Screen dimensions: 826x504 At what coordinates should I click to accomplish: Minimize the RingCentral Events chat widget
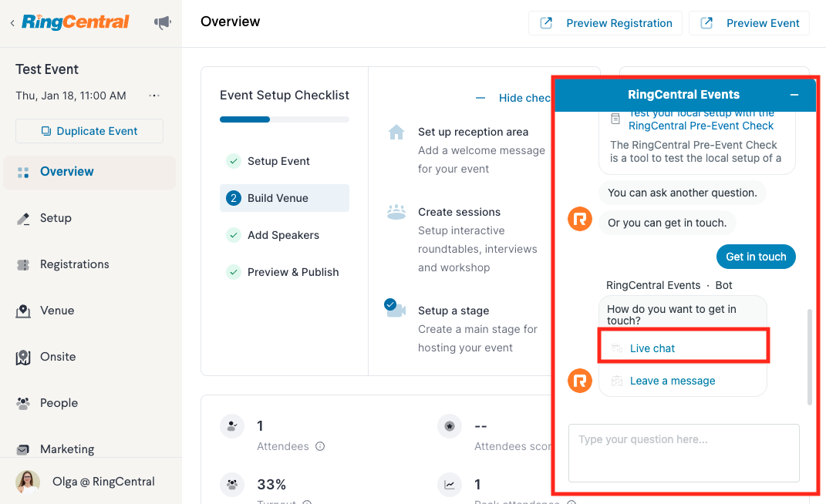click(794, 95)
